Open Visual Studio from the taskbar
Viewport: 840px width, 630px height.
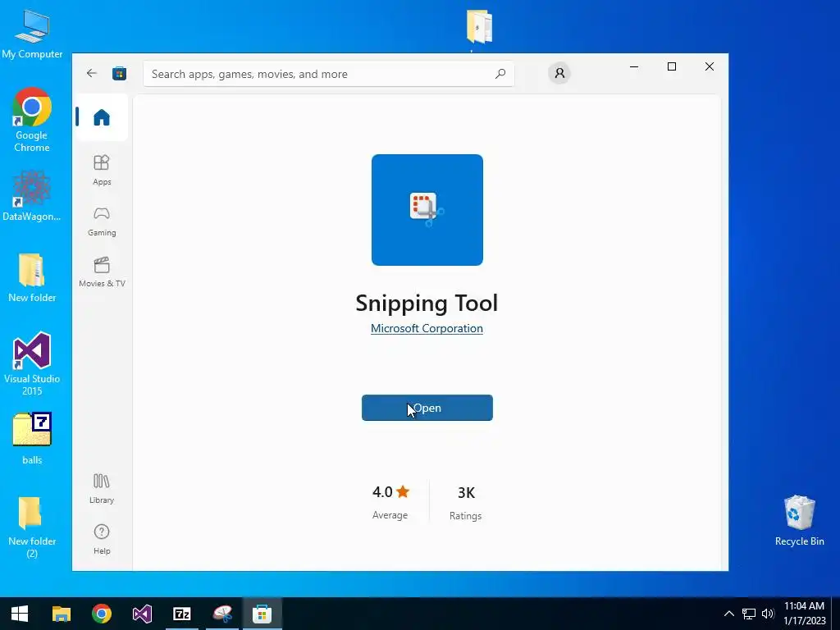[x=142, y=614]
